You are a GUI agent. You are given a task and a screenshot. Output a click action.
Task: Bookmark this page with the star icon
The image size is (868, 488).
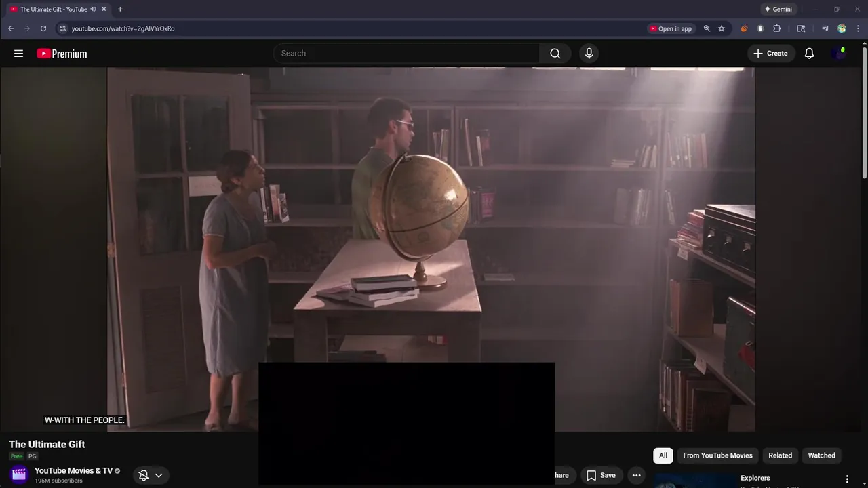722,28
